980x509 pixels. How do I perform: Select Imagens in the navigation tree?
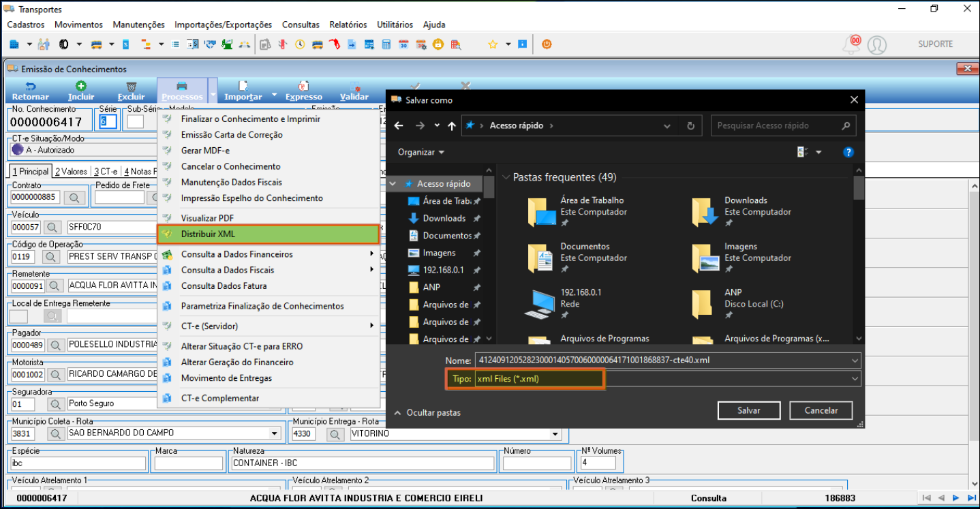pyautogui.click(x=439, y=253)
